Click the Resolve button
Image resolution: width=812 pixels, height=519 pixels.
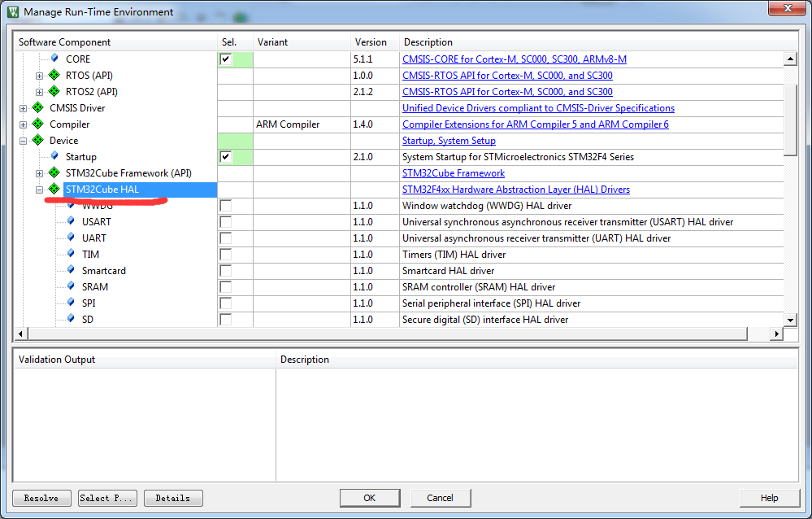41,499
